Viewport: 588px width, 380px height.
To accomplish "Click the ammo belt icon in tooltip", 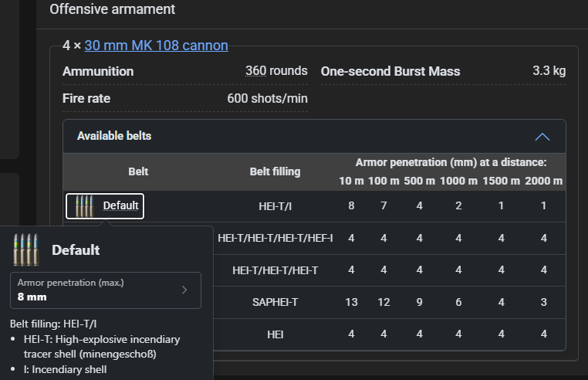I will [x=26, y=249].
